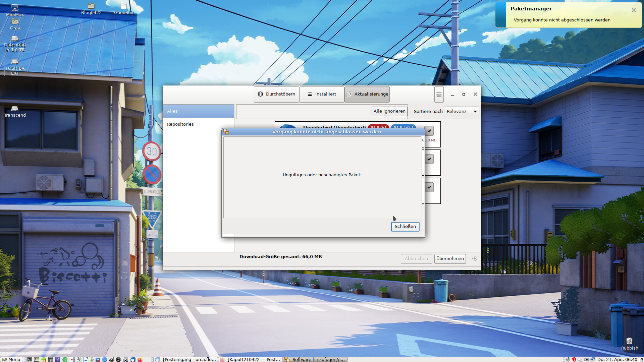Open the Blog0422 folder on desktop
This screenshot has width=644, height=362.
pyautogui.click(x=91, y=9)
